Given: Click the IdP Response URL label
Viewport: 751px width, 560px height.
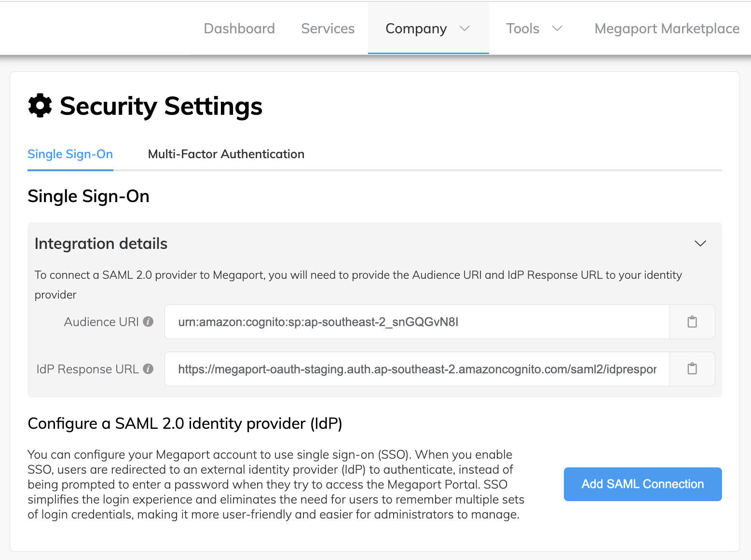Looking at the screenshot, I should 88,369.
